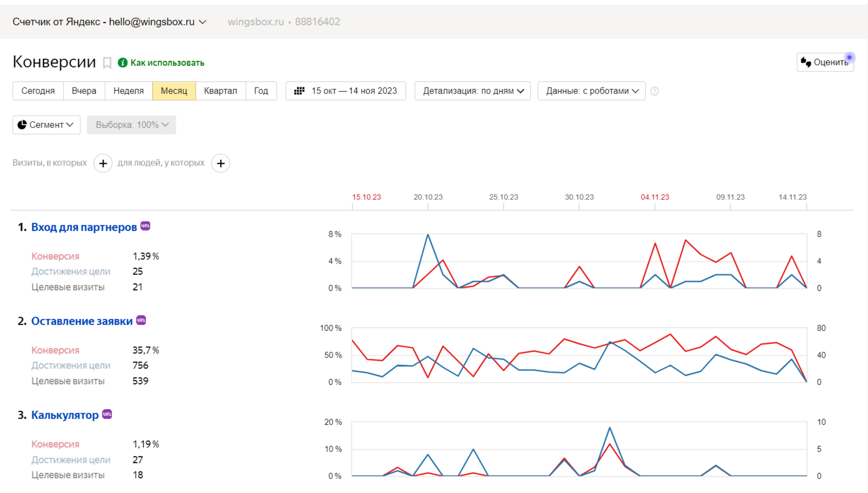This screenshot has width=868, height=493.
Task: Click the help question mark icon
Action: [x=654, y=91]
